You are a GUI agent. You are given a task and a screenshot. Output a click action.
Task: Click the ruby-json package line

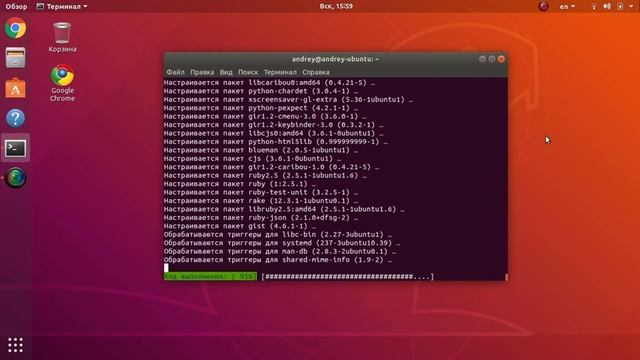pyautogui.click(x=261, y=218)
